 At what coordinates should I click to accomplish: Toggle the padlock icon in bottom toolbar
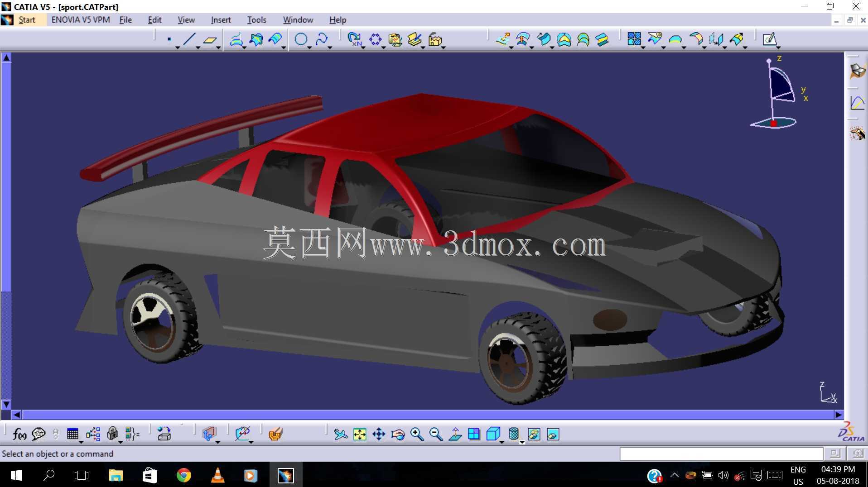click(x=112, y=434)
